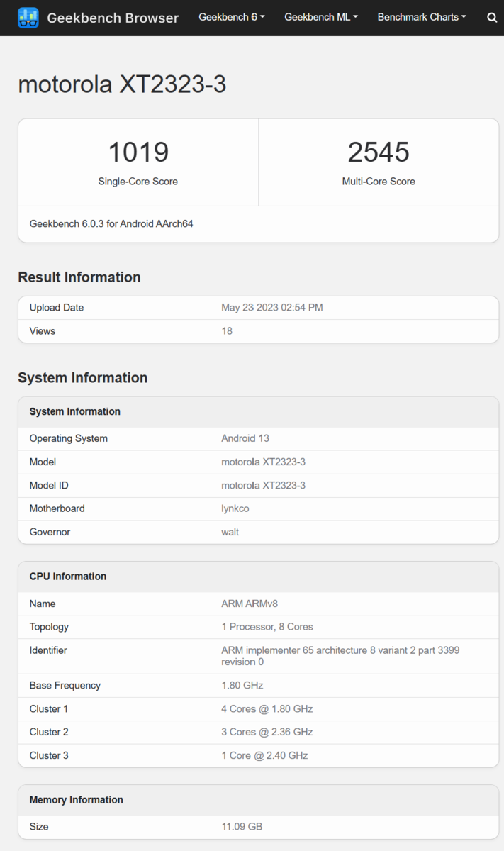Click the walt governor value
The image size is (504, 851).
point(230,532)
